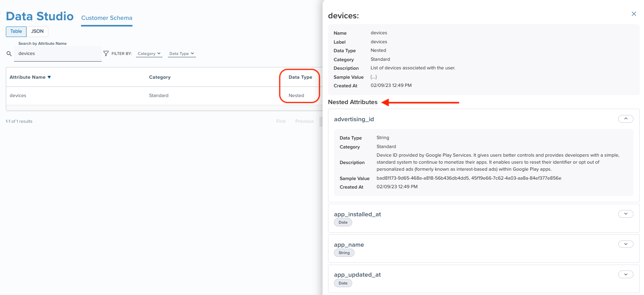Click the Nested data type cell
The width and height of the screenshot is (644, 295).
tap(296, 95)
